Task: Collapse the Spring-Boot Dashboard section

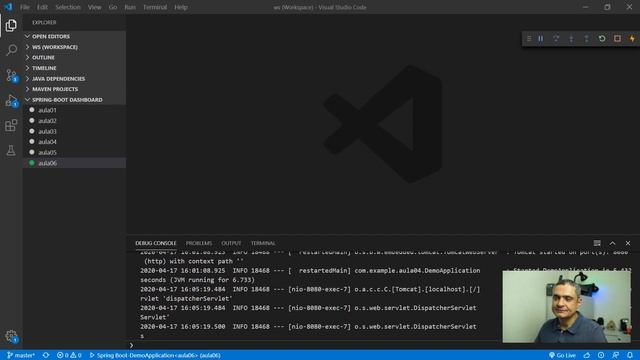Action: point(74,100)
